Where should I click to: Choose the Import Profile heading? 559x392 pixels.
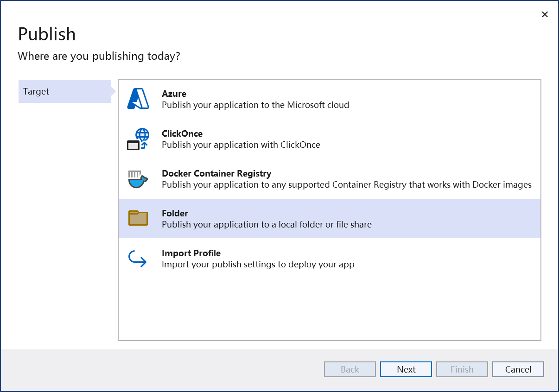[x=191, y=253]
